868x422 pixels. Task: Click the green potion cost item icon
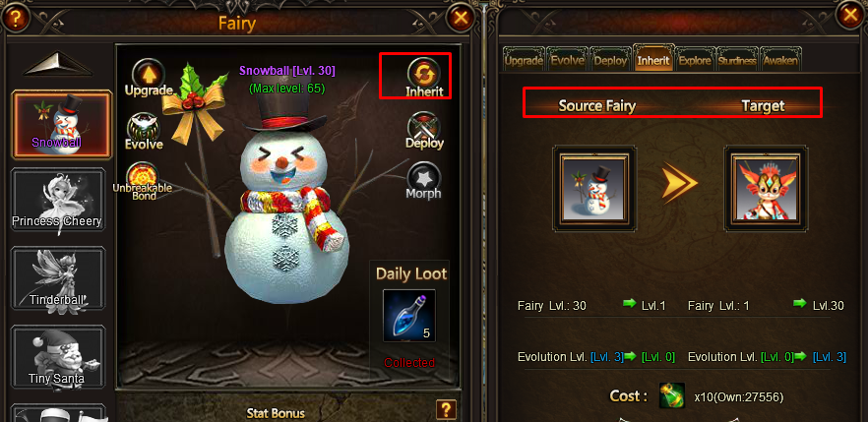point(672,396)
